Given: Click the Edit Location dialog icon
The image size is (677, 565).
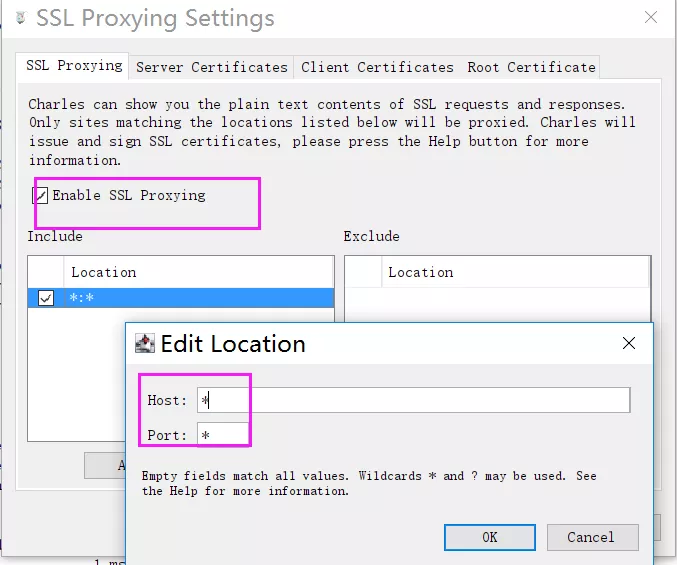Looking at the screenshot, I should 145,344.
